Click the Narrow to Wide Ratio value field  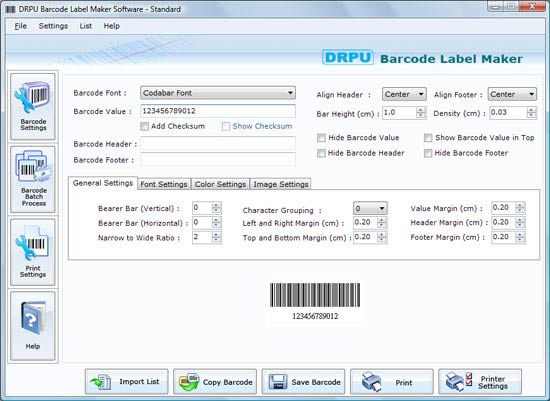click(202, 237)
